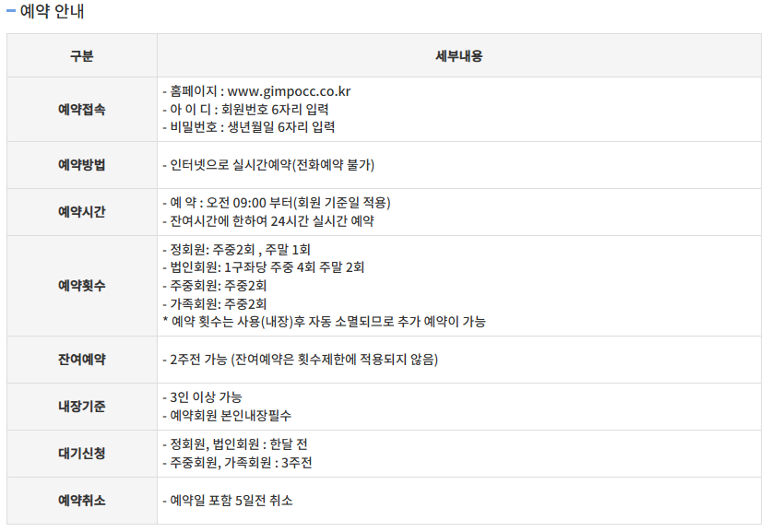
Task: Select the '세부내용' column header
Action: [458, 55]
